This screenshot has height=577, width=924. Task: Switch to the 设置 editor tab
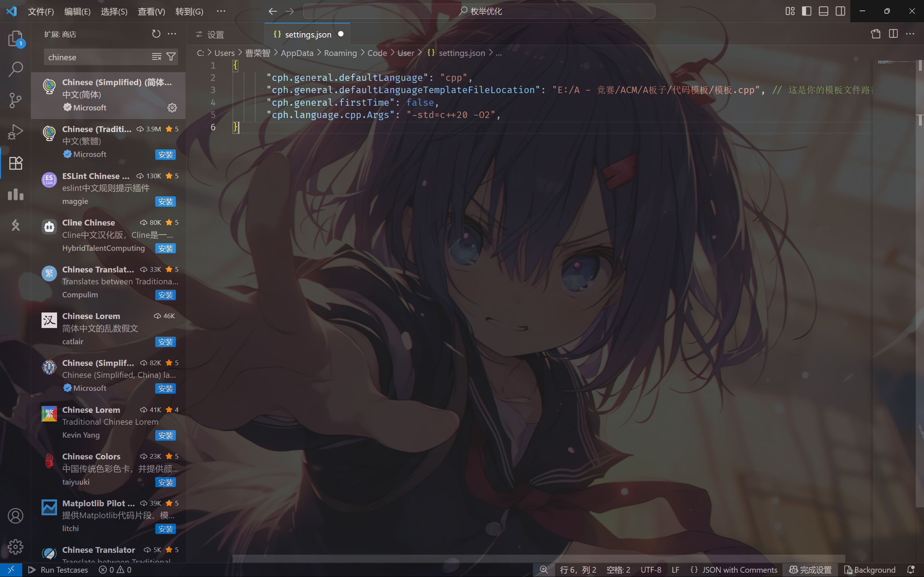pos(215,35)
